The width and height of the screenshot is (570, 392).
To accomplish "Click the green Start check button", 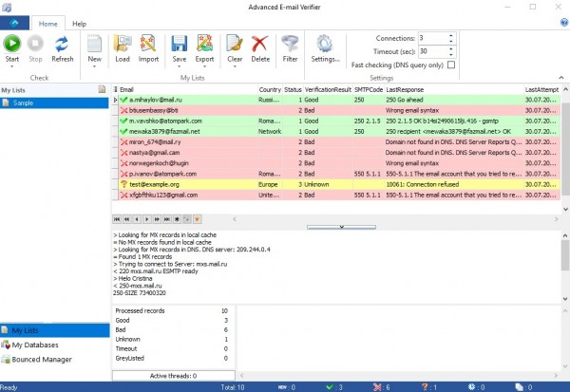I will pos(12,44).
